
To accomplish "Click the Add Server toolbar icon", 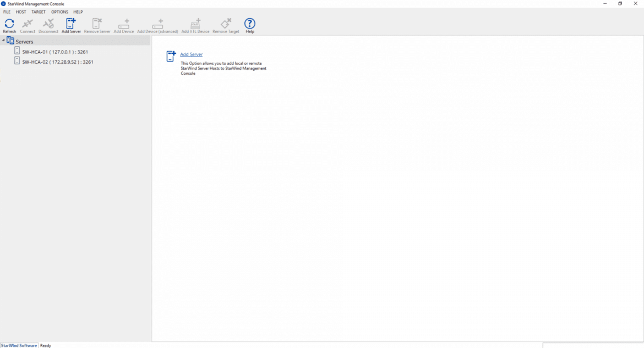I will tap(71, 24).
